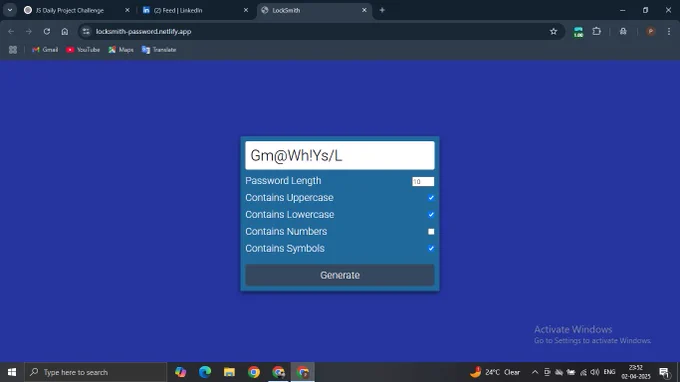Image resolution: width=680 pixels, height=382 pixels.
Task: Launch Microsoft Edge from taskbar
Action: 205,372
